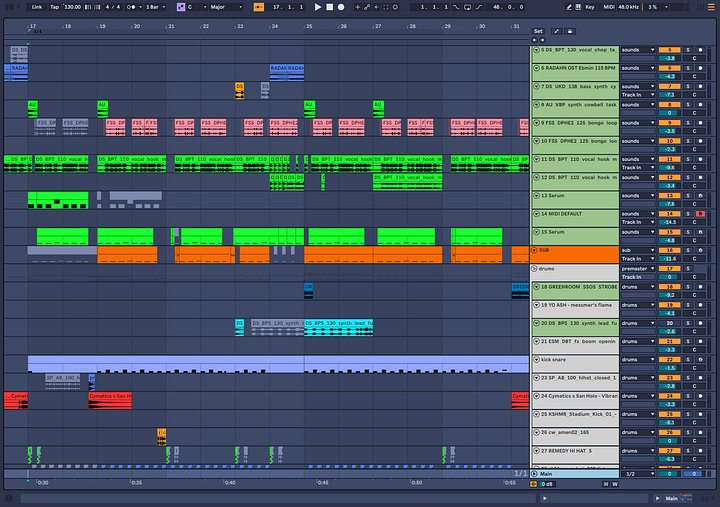
Task: Solo the SUB group track
Action: (688, 250)
